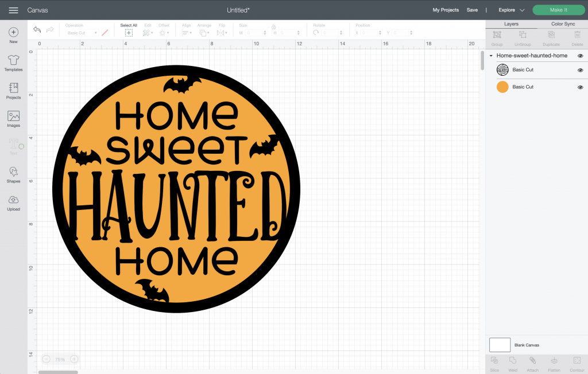Image resolution: width=588 pixels, height=374 pixels.
Task: Open the Images library
Action: pyautogui.click(x=14, y=119)
